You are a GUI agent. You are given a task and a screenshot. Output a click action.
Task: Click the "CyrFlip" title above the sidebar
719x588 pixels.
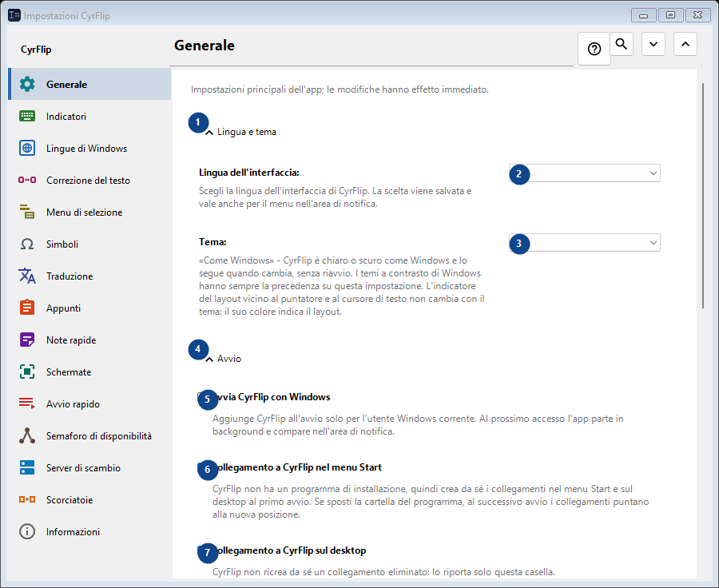[x=36, y=50]
